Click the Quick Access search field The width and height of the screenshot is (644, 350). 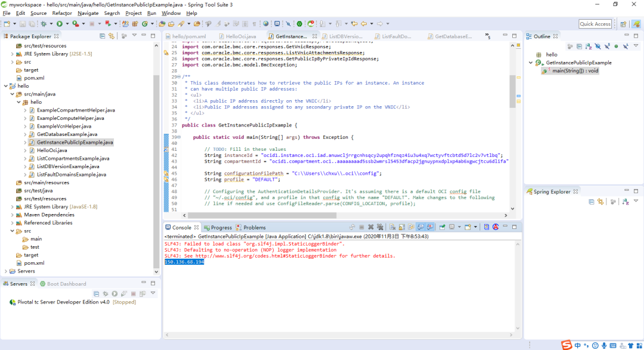click(595, 24)
